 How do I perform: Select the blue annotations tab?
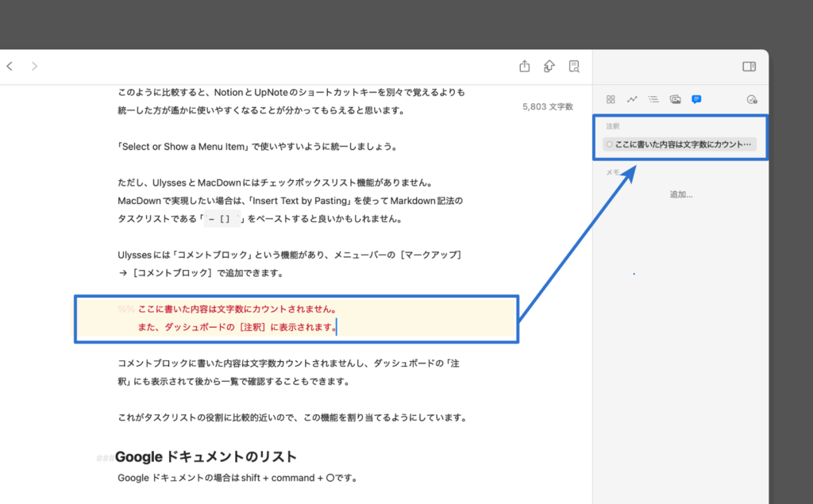pyautogui.click(x=696, y=99)
